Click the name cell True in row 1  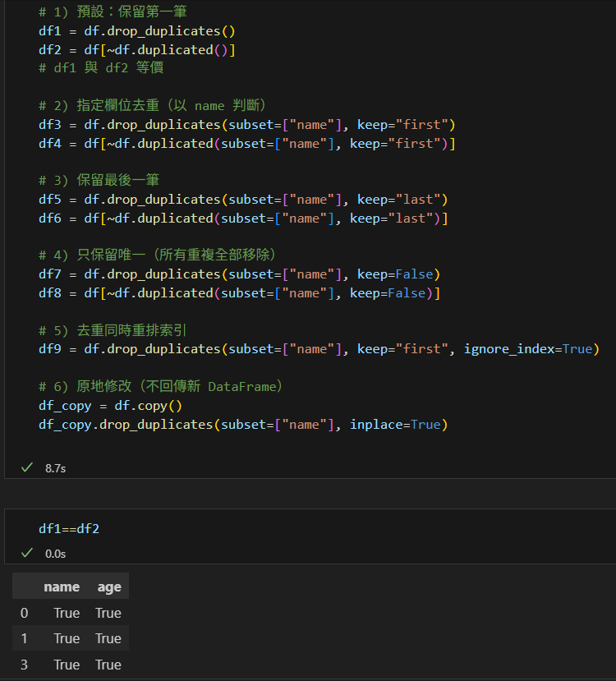[x=67, y=638]
